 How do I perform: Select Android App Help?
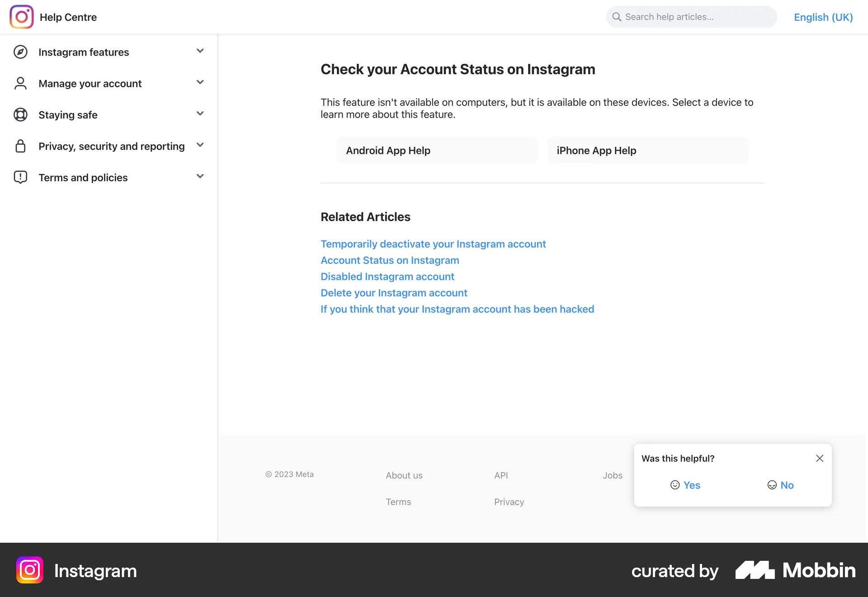point(437,150)
